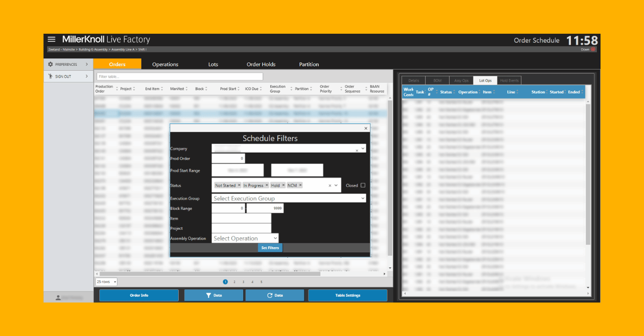This screenshot has width=644, height=336.
Task: Open the hamburger menu
Action: (x=52, y=40)
